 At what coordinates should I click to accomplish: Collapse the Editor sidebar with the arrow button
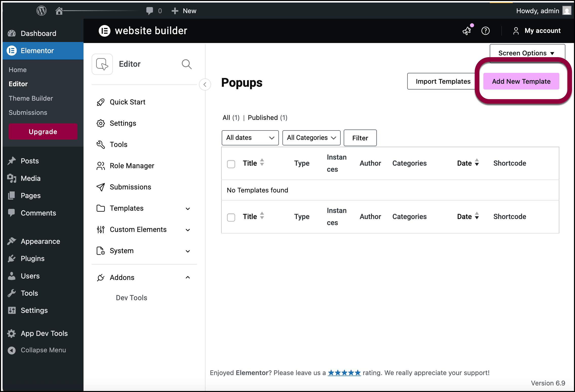(205, 84)
